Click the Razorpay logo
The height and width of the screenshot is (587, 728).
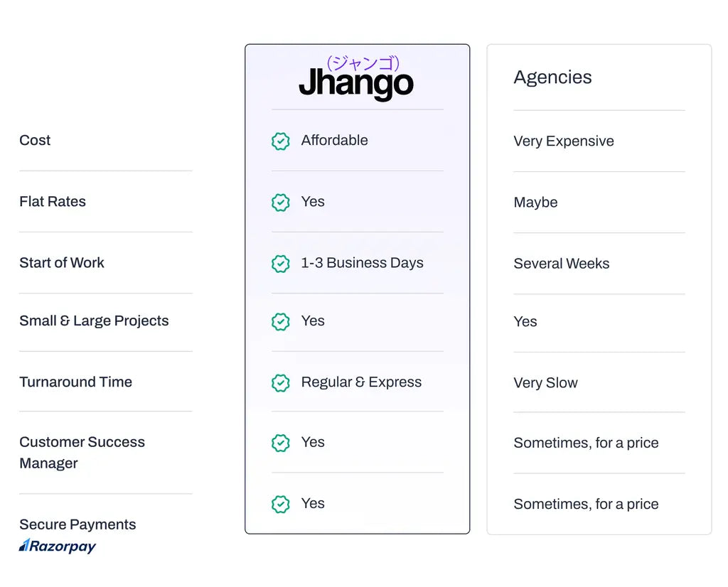[58, 546]
